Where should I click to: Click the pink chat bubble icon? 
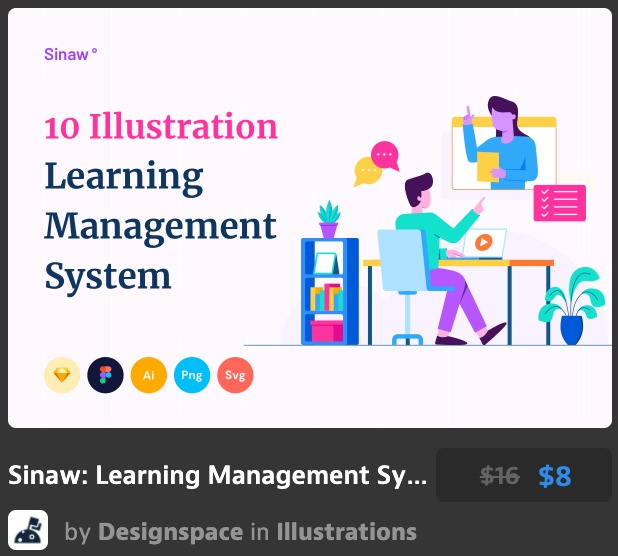click(385, 155)
